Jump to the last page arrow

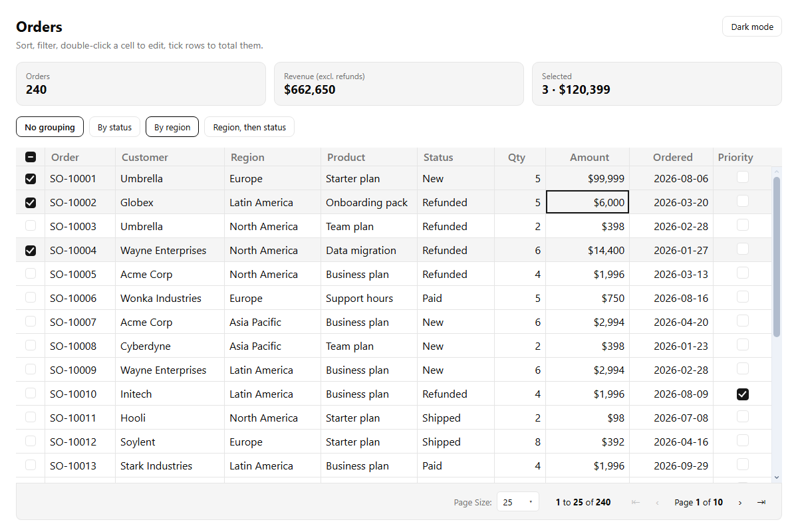click(x=761, y=502)
